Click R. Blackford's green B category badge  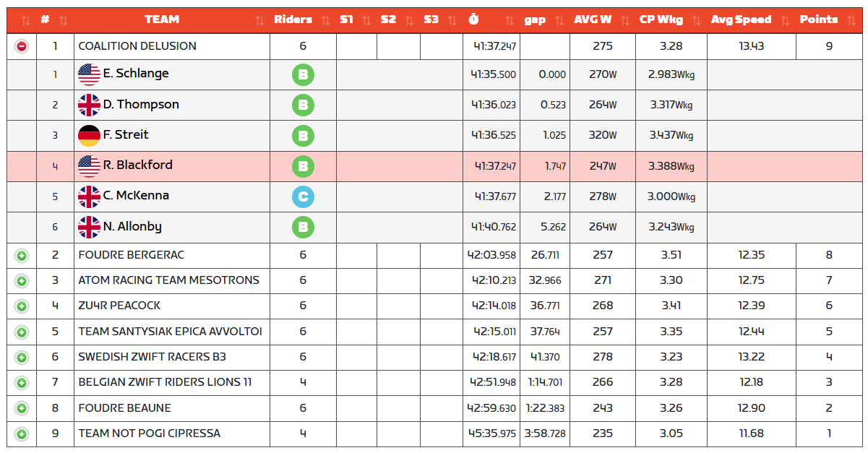pos(303,166)
